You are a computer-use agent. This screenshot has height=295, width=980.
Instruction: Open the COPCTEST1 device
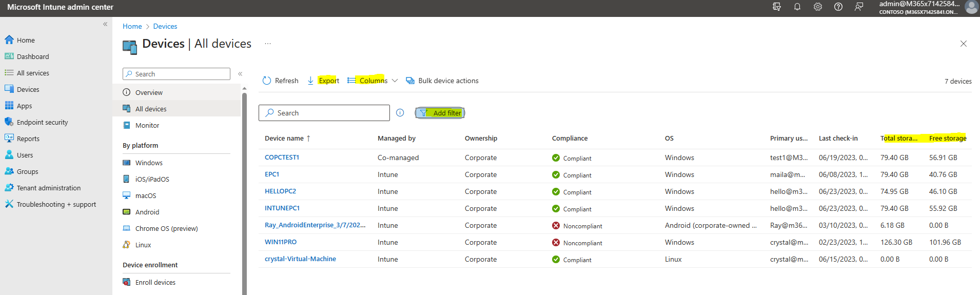tap(282, 158)
